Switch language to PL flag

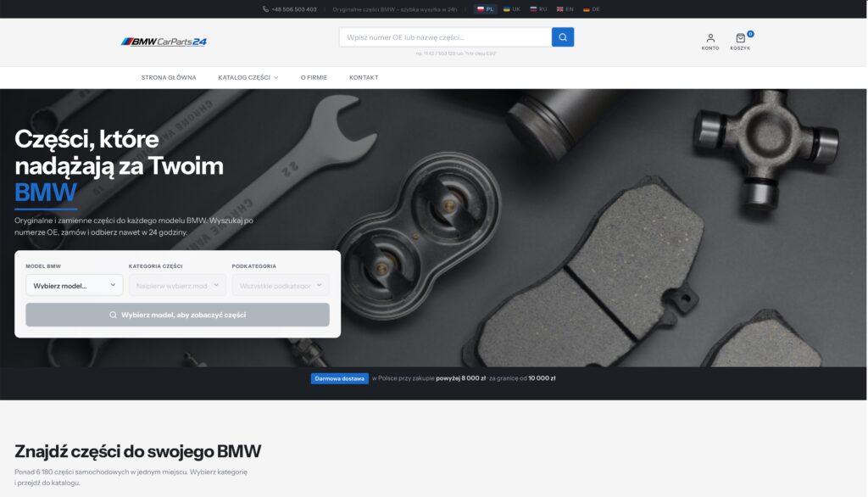(x=485, y=8)
